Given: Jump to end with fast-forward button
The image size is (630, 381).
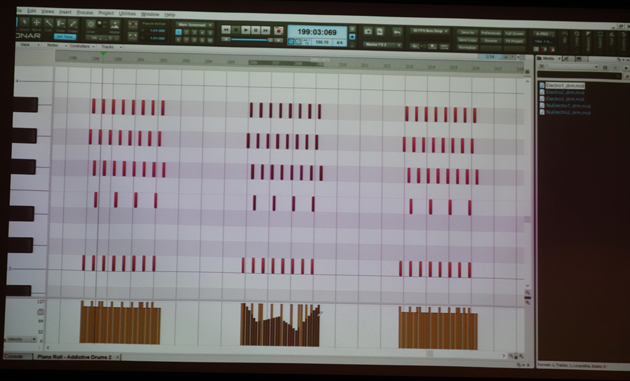Looking at the screenshot, I should (x=265, y=30).
